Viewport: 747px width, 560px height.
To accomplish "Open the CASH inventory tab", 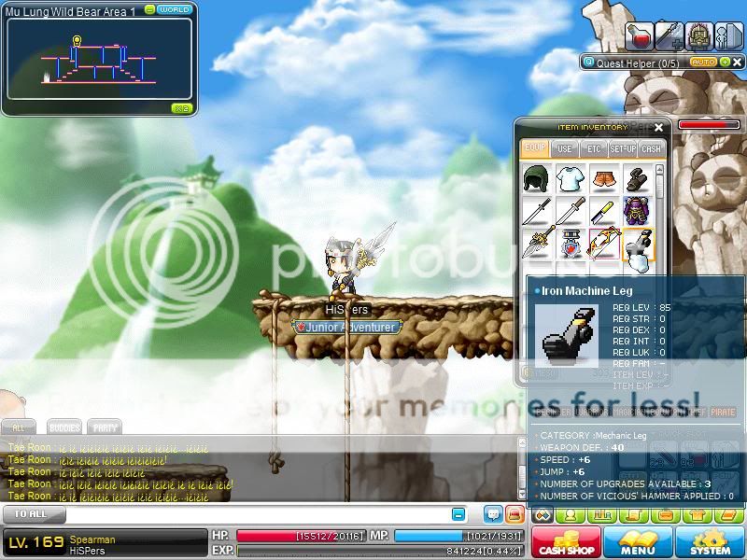I will pos(651,148).
